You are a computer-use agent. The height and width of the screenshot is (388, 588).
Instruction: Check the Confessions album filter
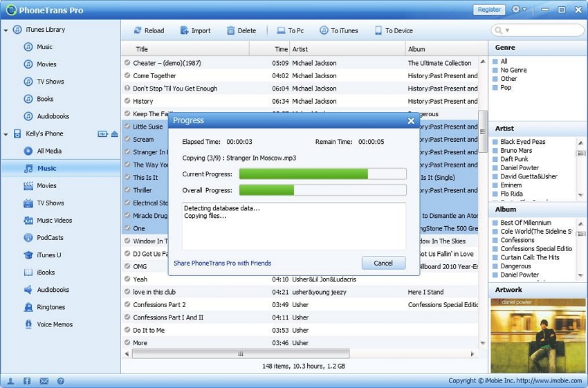click(495, 240)
